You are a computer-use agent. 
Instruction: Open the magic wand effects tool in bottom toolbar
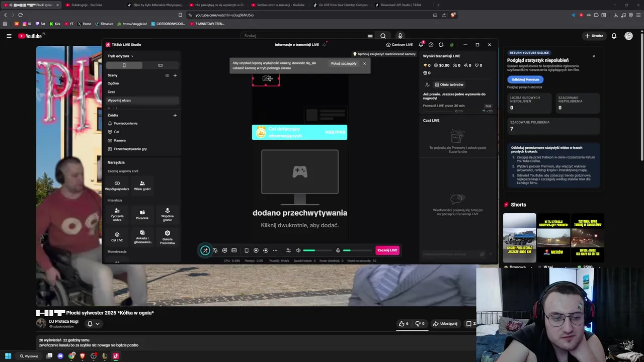click(205, 250)
